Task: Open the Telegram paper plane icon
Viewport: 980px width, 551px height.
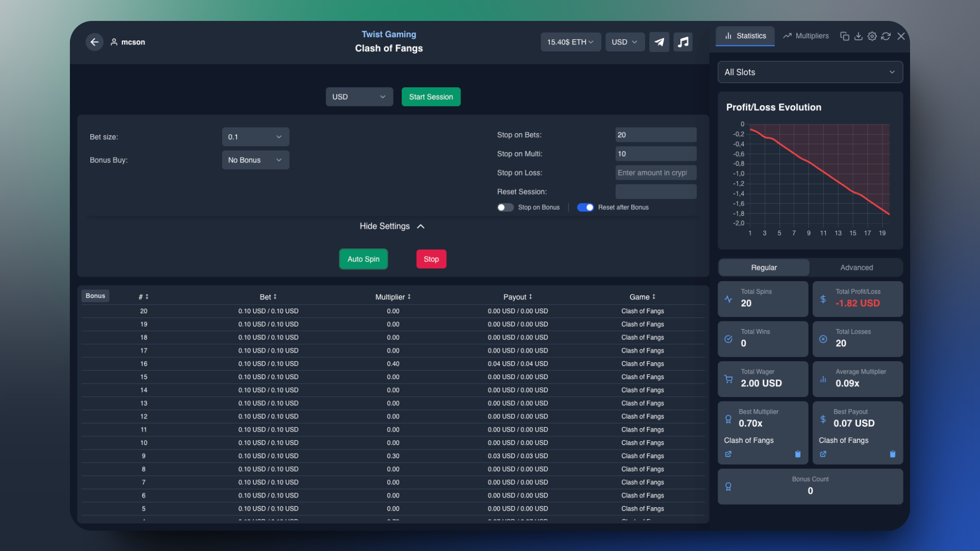Action: [x=659, y=42]
